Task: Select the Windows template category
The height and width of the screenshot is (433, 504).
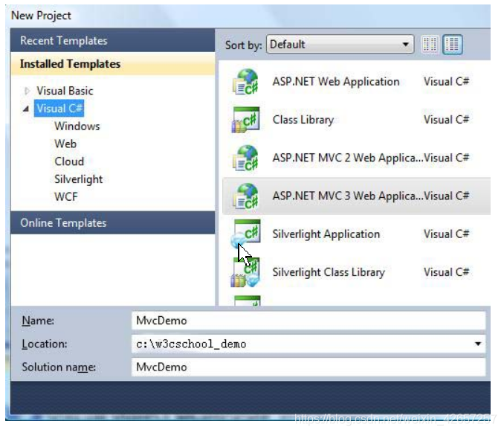Action: pyautogui.click(x=77, y=126)
